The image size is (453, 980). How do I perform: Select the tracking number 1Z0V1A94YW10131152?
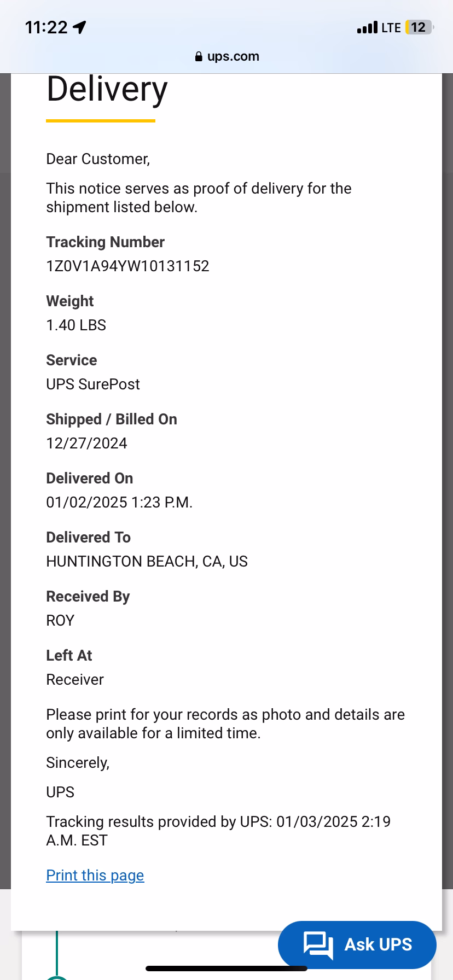click(x=127, y=266)
